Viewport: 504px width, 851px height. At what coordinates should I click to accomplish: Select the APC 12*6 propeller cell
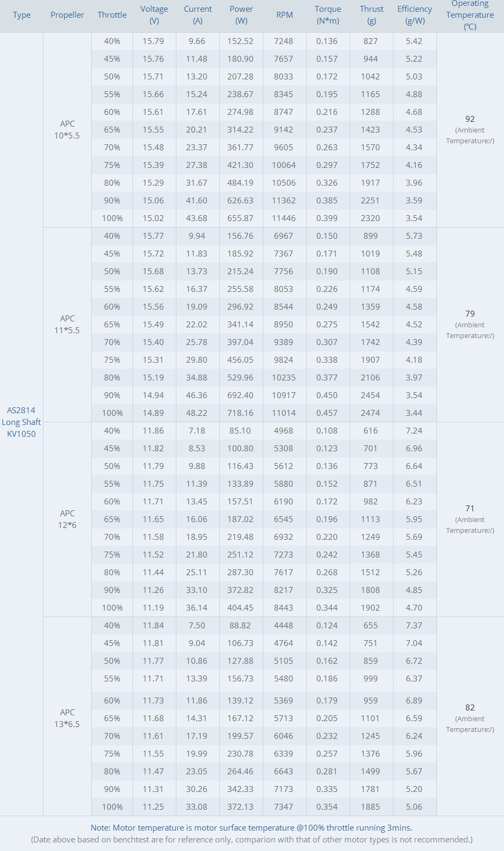67,519
